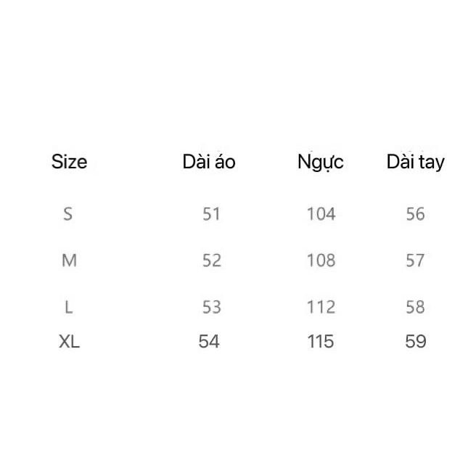Click the Ngực value 108
Image resolution: width=476 pixels, height=476 pixels.
click(x=321, y=260)
